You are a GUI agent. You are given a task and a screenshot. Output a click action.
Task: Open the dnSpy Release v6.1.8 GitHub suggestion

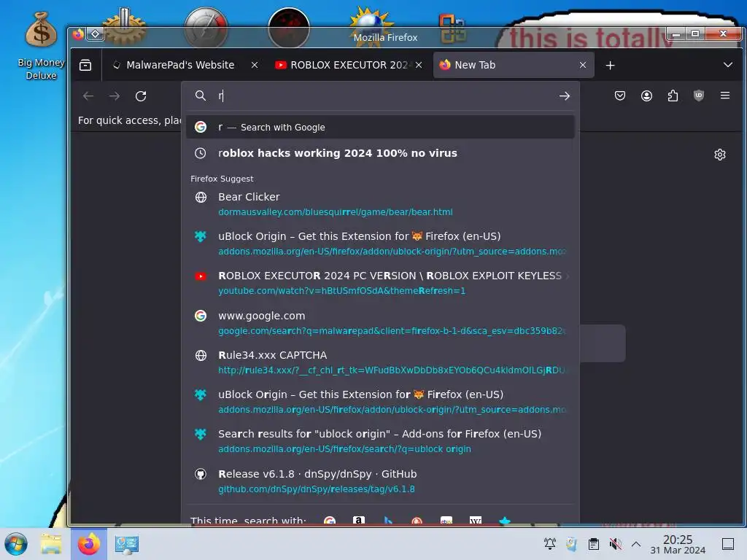coord(380,481)
